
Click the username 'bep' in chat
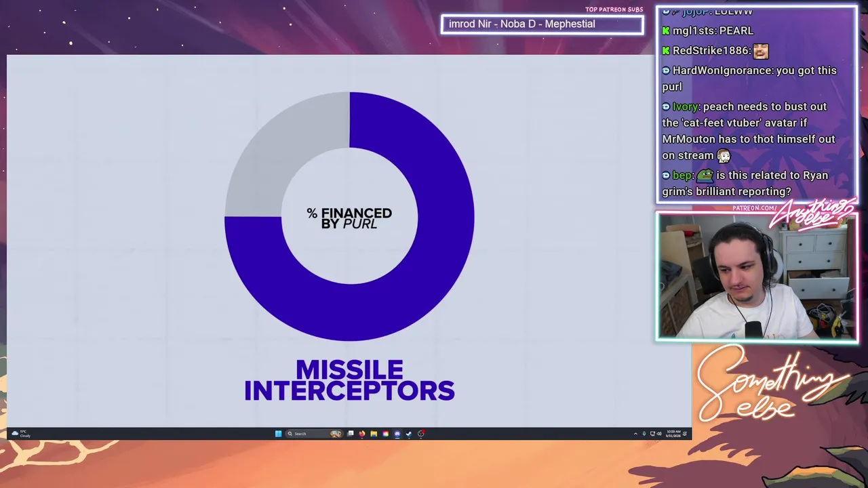(x=682, y=176)
